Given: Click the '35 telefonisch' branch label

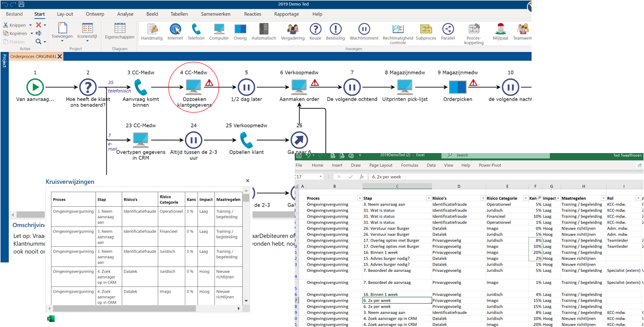Looking at the screenshot, I should pyautogui.click(x=119, y=86).
